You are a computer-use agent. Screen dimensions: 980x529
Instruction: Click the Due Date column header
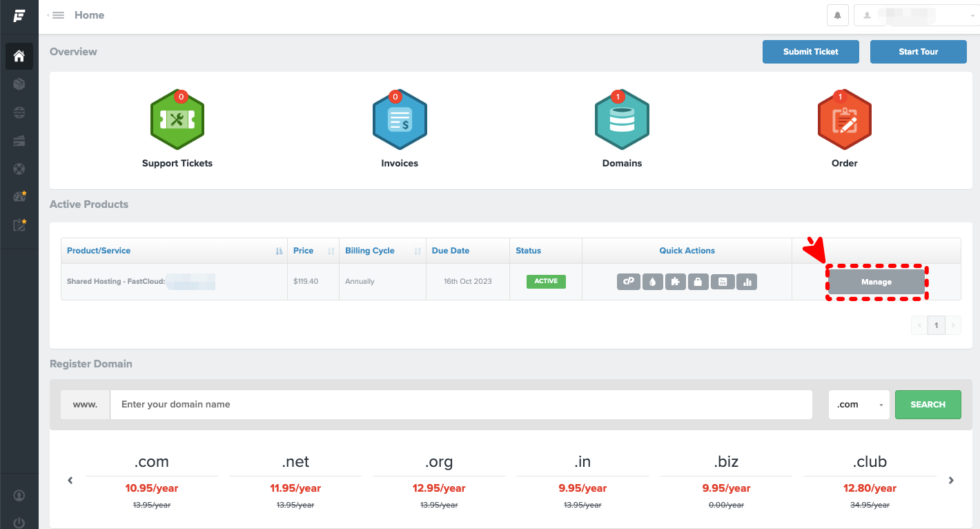click(467, 251)
